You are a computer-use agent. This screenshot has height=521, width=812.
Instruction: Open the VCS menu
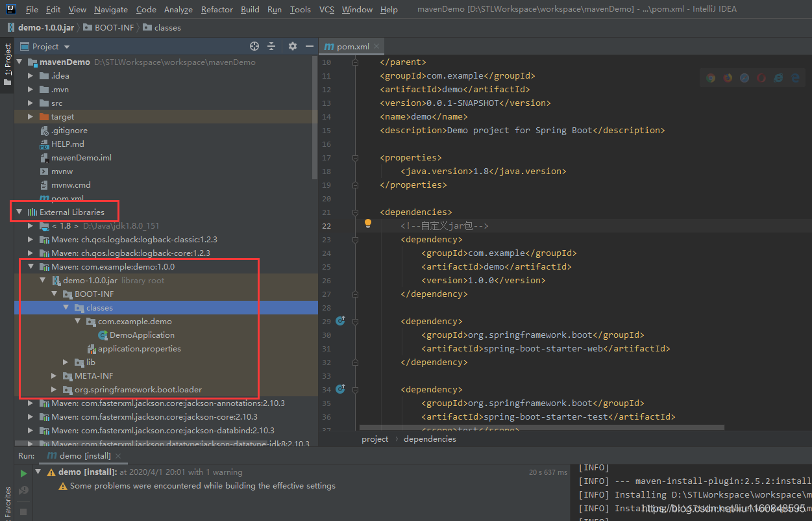(326, 10)
